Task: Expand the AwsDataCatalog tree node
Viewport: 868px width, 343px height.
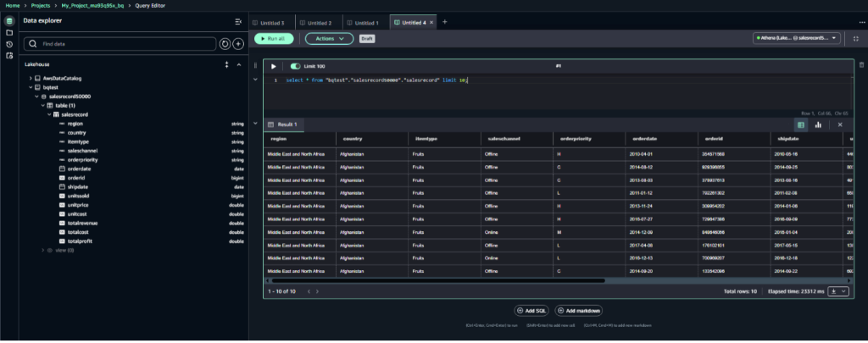Action: coord(31,78)
